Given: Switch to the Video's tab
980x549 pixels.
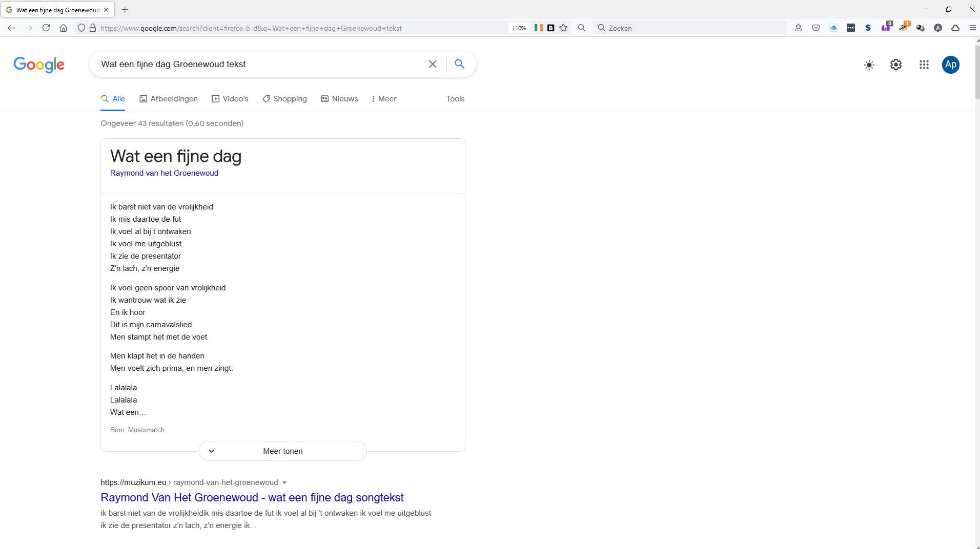Looking at the screenshot, I should click(230, 99).
